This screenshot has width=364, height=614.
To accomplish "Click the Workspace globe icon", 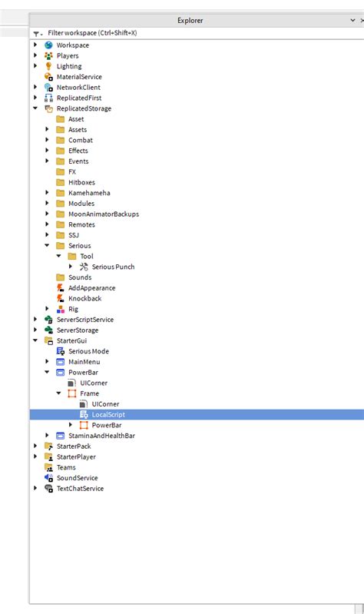I will (x=48, y=45).
